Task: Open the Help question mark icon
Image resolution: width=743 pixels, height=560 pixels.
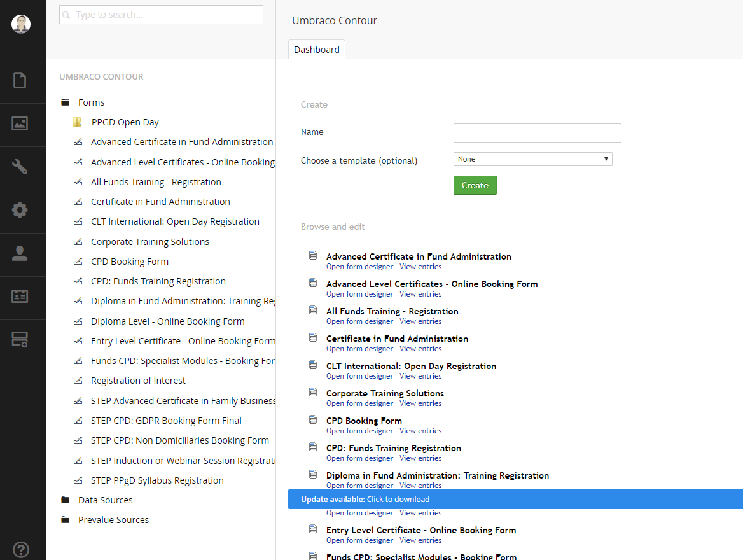Action: 21,550
